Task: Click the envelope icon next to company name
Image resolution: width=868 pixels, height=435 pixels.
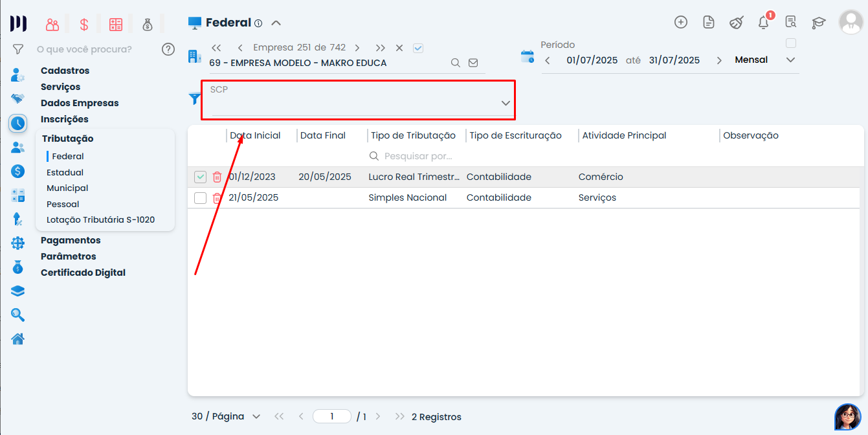Action: click(x=473, y=63)
